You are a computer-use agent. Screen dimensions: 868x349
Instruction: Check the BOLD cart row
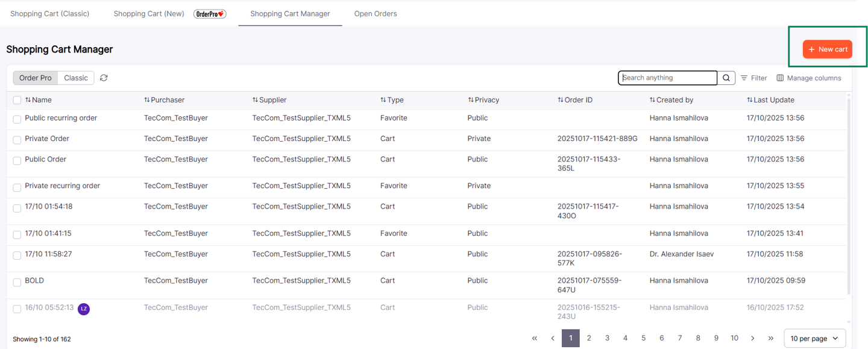pos(17,281)
